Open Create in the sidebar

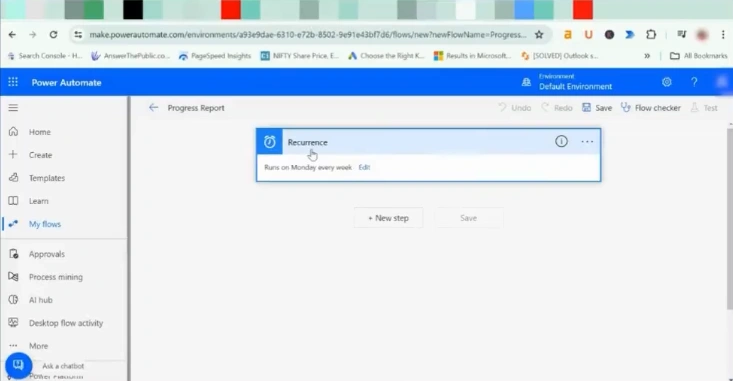coord(40,155)
